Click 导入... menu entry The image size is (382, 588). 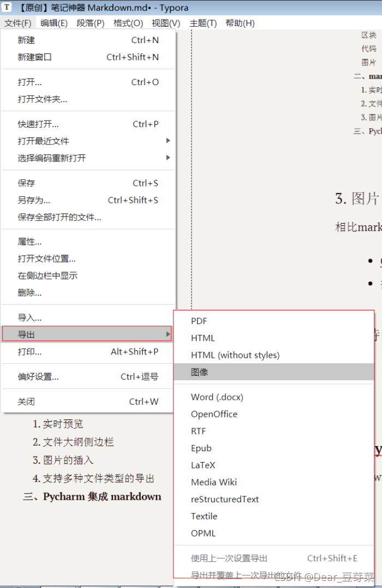pyautogui.click(x=88, y=317)
